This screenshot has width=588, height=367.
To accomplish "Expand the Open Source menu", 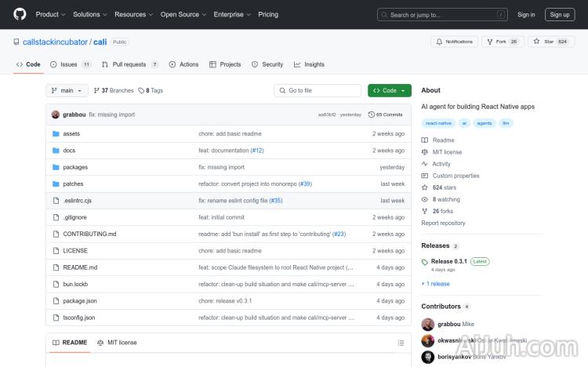I will [x=183, y=14].
